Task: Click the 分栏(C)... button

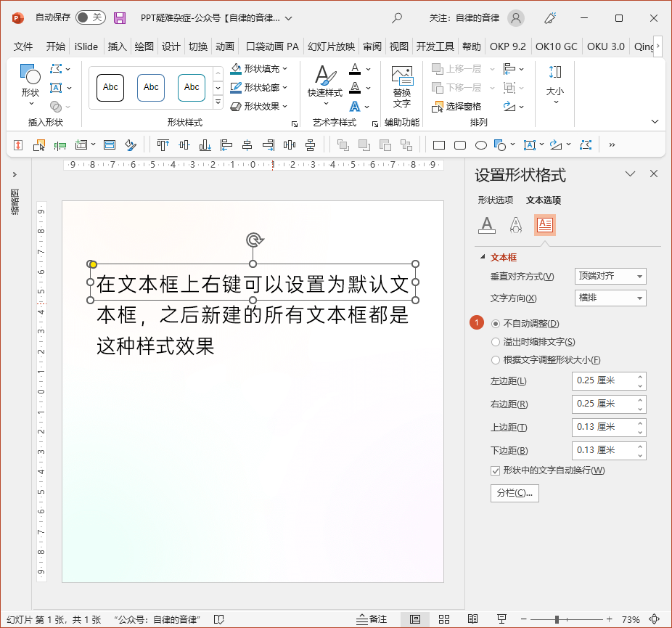Action: (515, 493)
